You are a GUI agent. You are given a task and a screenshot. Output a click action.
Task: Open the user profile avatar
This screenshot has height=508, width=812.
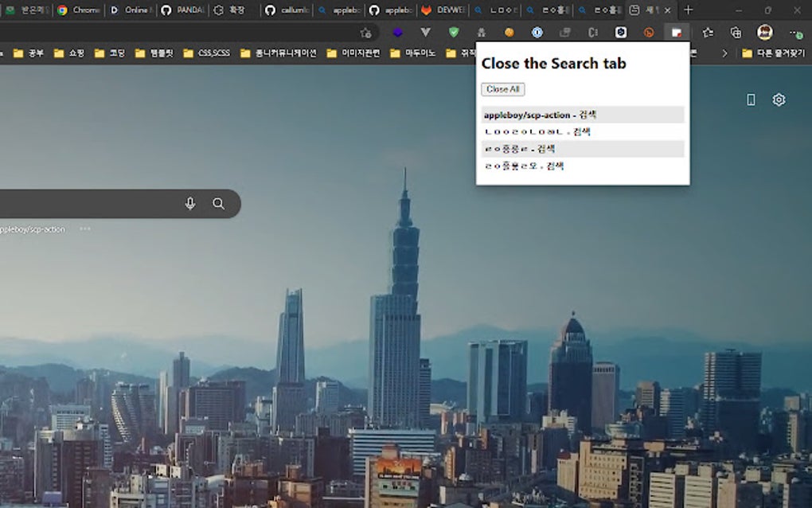coord(765,32)
